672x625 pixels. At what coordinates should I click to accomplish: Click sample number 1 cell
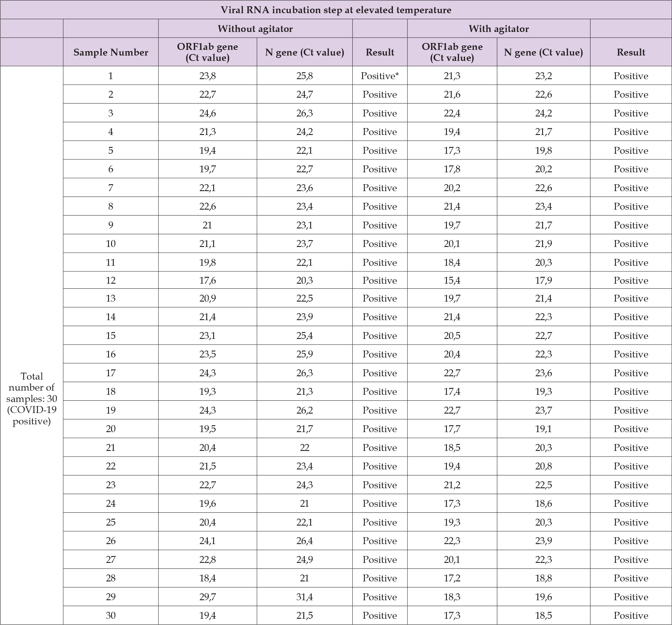110,76
